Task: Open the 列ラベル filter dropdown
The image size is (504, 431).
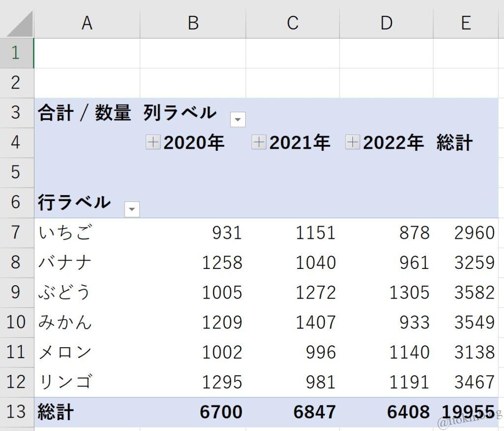Action: click(238, 119)
